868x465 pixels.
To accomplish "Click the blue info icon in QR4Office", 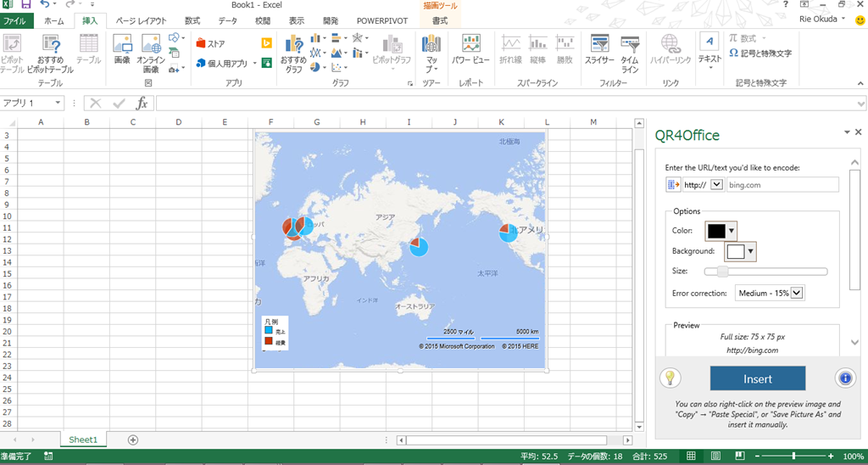I will tap(845, 378).
